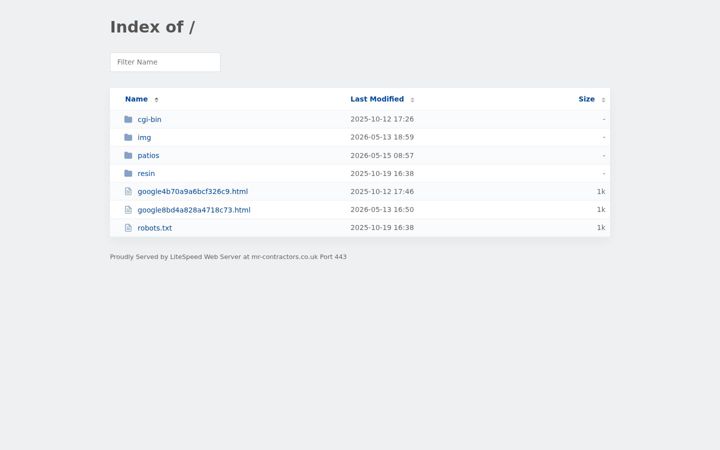Click the 1k size of google4b70a9a6bcf326c9.html

pos(601,191)
